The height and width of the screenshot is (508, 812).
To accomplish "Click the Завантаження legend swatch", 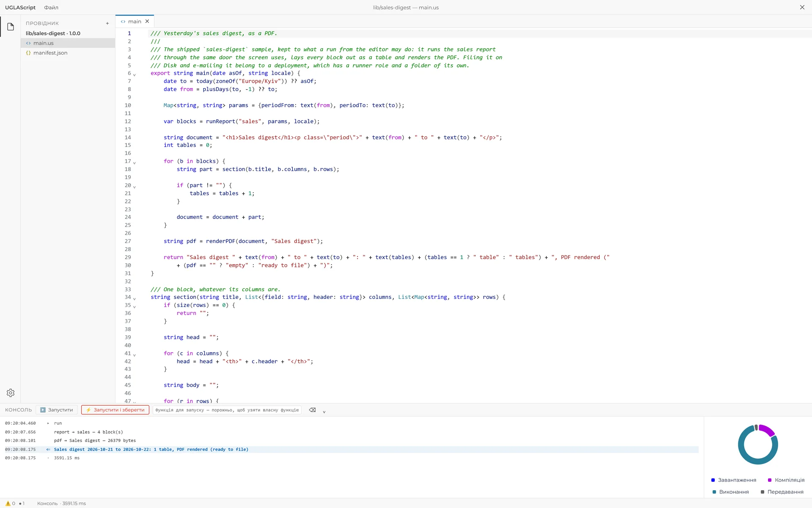I will (713, 480).
